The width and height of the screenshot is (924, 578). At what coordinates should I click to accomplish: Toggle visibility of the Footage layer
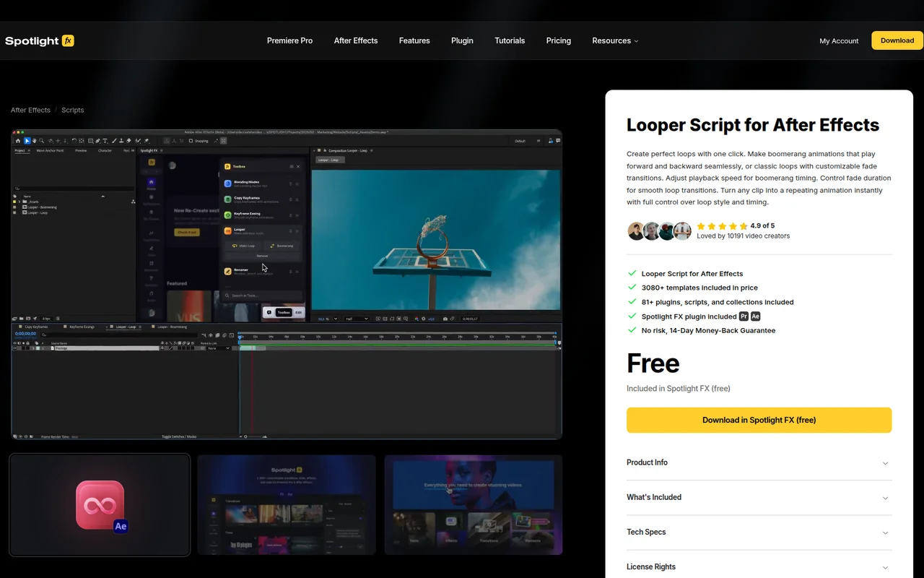coord(15,348)
